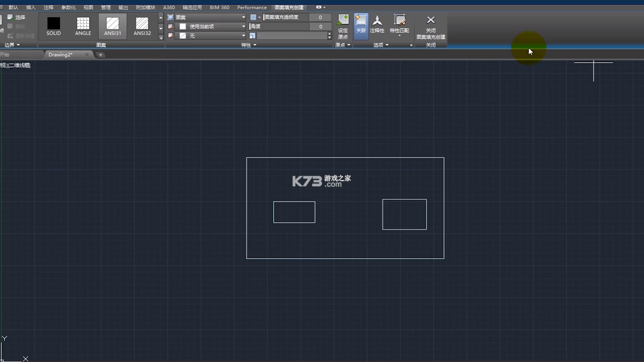Screen dimensions: 644x362
Task: Go to the 视图 ribbon tab
Action: [88, 7]
